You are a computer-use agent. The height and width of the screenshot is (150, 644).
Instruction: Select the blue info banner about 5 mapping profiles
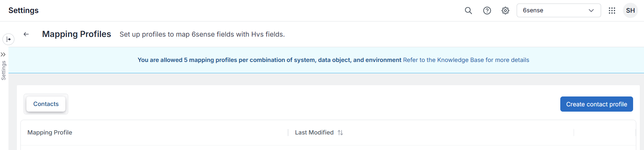click(326, 60)
